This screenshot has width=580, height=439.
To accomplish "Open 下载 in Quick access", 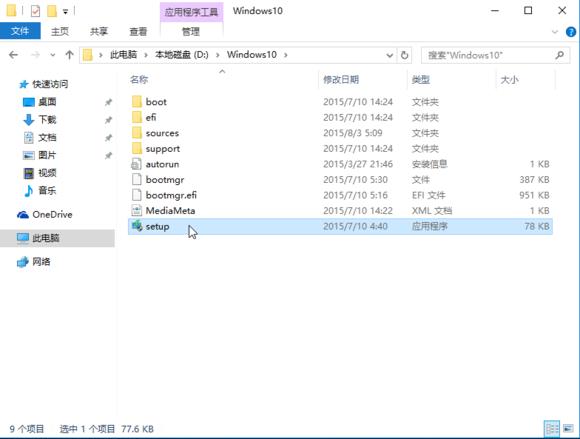I will pos(47,119).
